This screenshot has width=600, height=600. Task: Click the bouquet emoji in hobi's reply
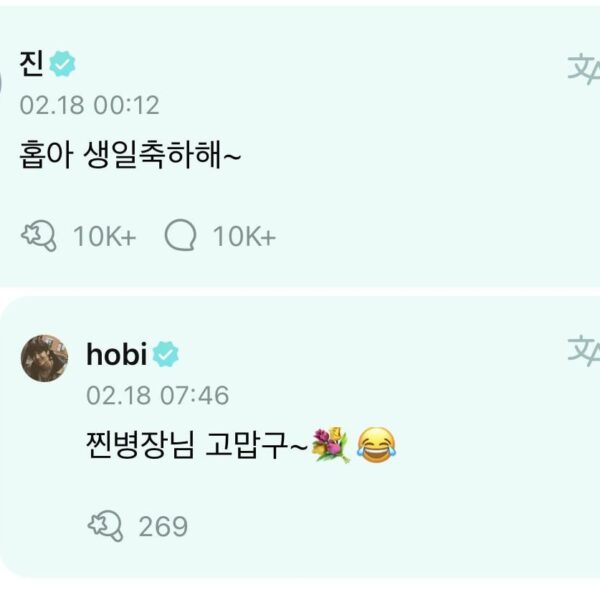(331, 444)
